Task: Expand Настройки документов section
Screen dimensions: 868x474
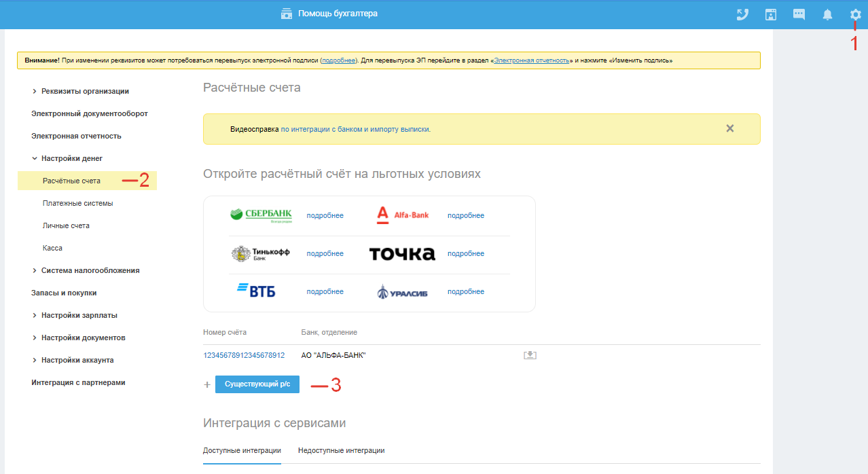Action: click(78, 338)
